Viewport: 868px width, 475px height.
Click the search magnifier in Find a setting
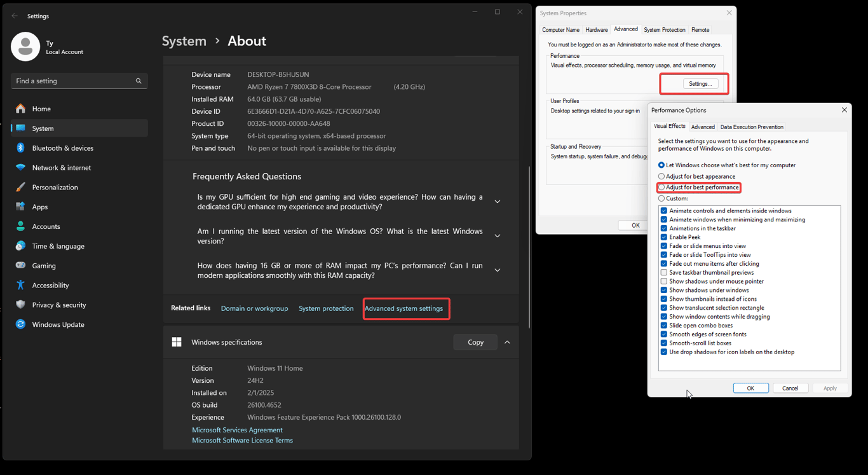pyautogui.click(x=139, y=81)
